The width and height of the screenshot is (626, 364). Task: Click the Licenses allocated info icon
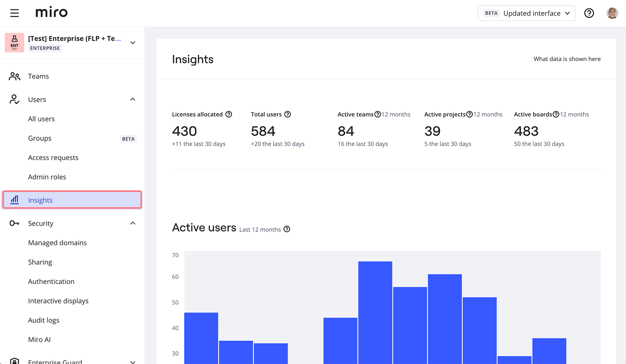(229, 114)
